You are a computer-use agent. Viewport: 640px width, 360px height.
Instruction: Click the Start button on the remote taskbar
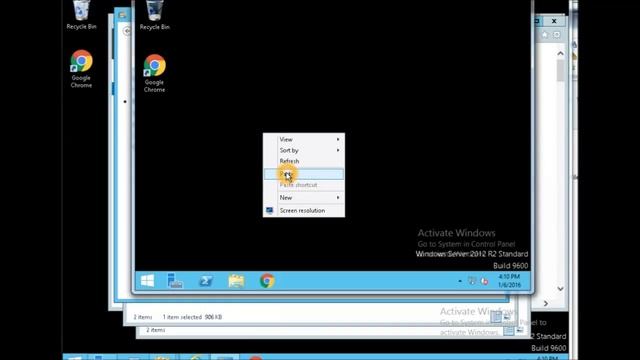[147, 281]
